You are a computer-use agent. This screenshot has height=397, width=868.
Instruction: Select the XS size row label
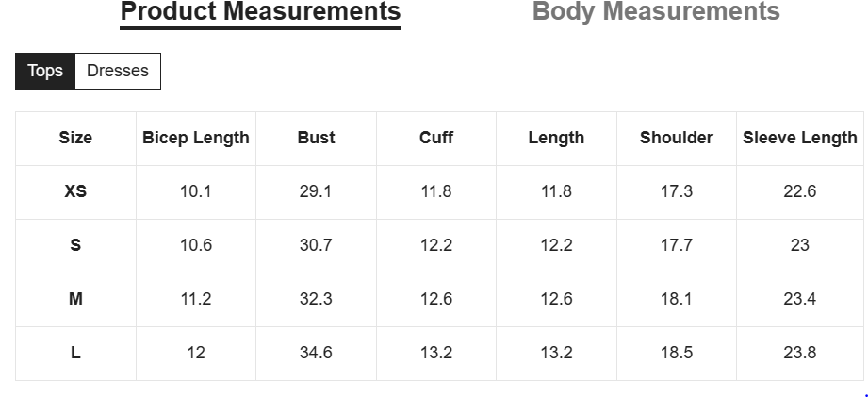pyautogui.click(x=75, y=191)
